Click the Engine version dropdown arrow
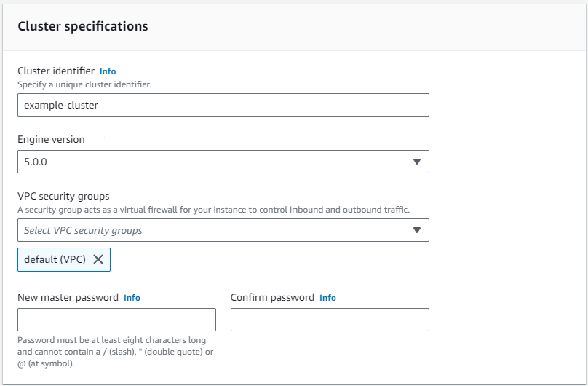 point(417,162)
